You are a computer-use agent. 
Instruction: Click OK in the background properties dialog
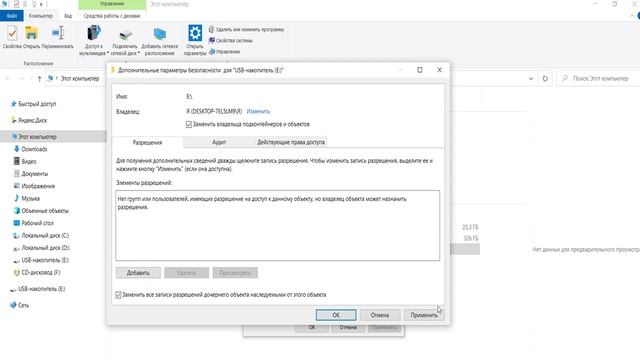pos(311,328)
